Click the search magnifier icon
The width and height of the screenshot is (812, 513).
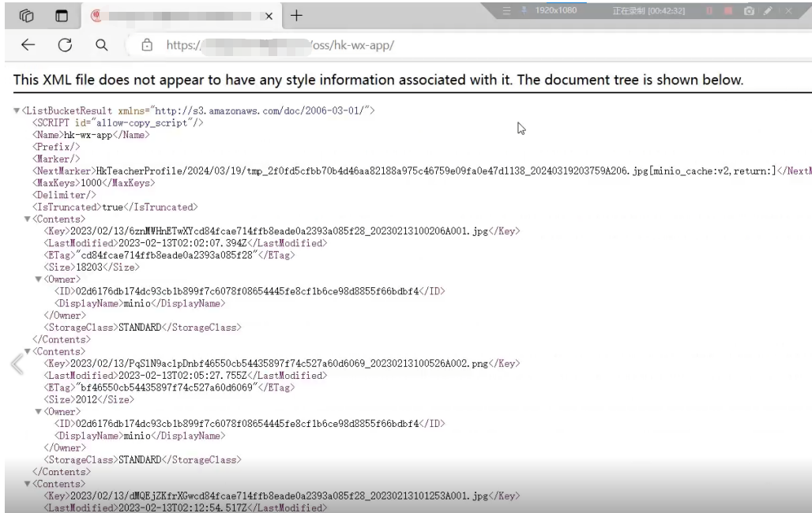[x=101, y=45]
